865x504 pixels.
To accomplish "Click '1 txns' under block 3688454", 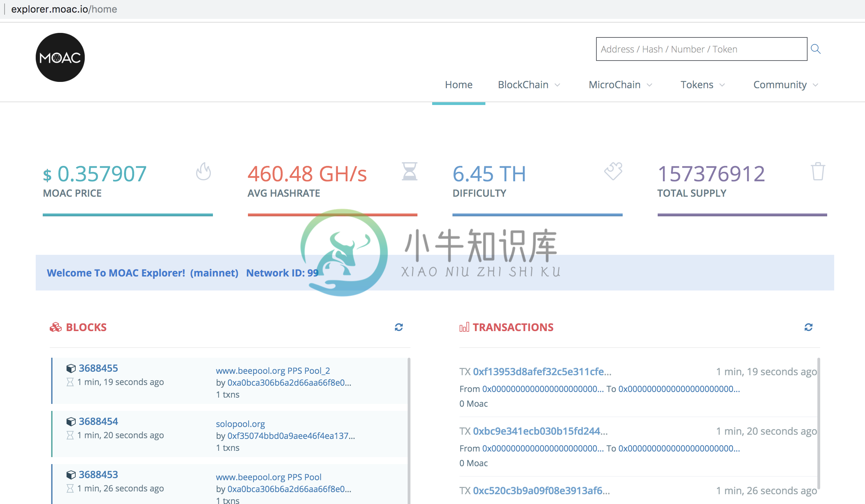I will (228, 448).
